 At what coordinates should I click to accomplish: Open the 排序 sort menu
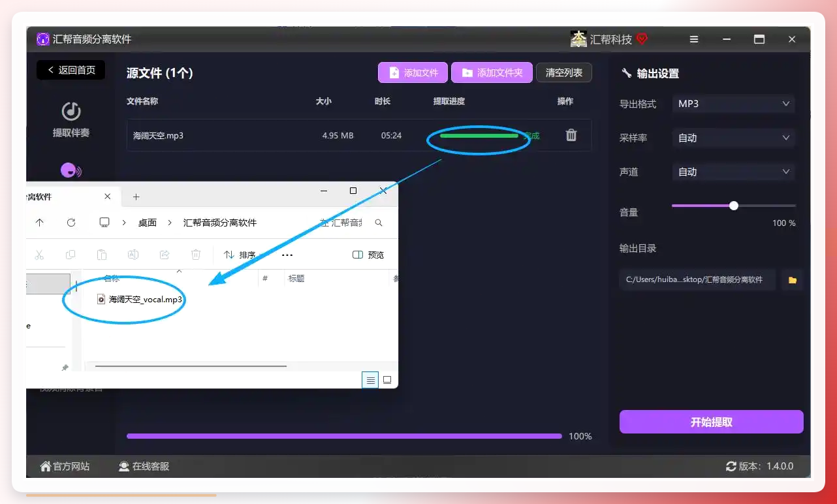coord(242,255)
